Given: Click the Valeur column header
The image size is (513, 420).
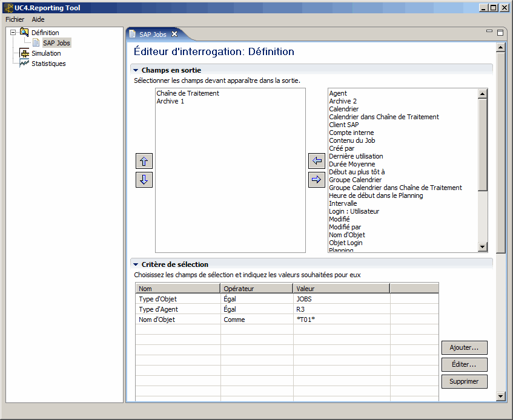Looking at the screenshot, I should [x=342, y=288].
